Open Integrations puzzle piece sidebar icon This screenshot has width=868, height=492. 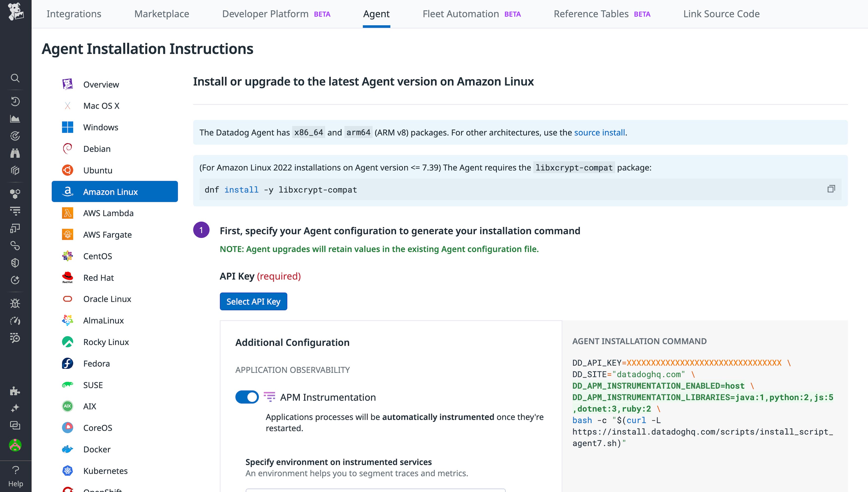15,391
